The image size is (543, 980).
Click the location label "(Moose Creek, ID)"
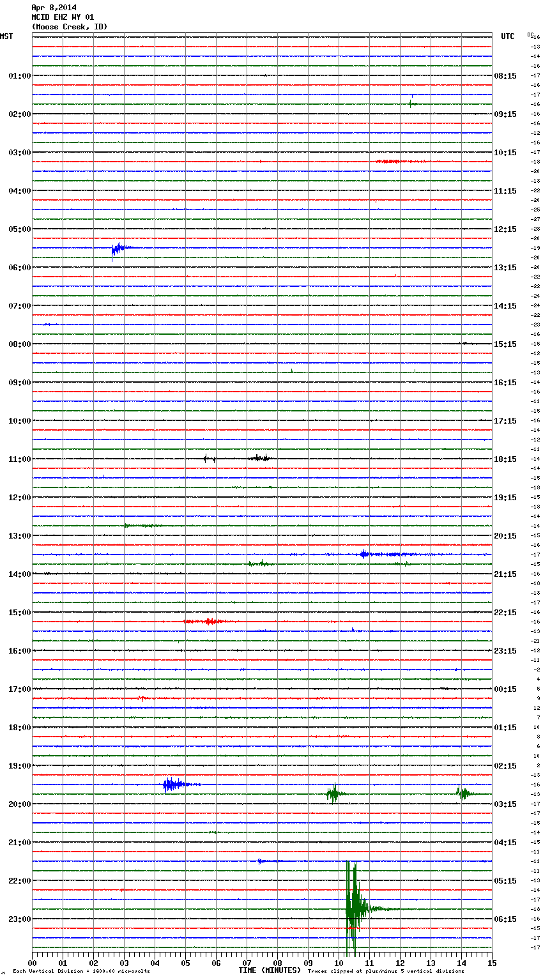70,27
